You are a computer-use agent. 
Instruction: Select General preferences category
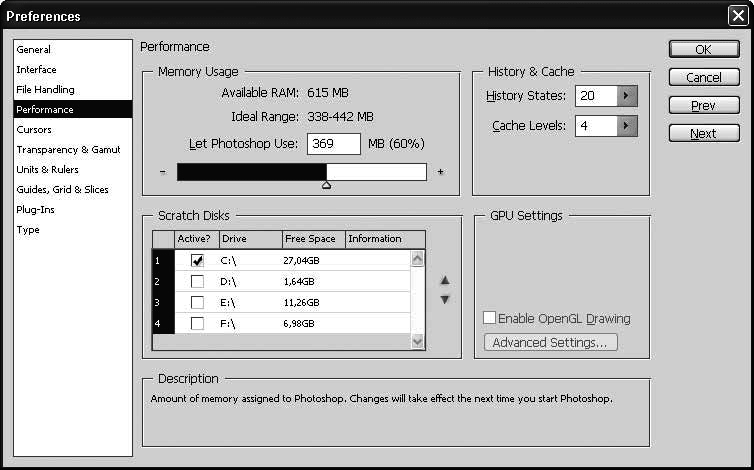click(33, 50)
